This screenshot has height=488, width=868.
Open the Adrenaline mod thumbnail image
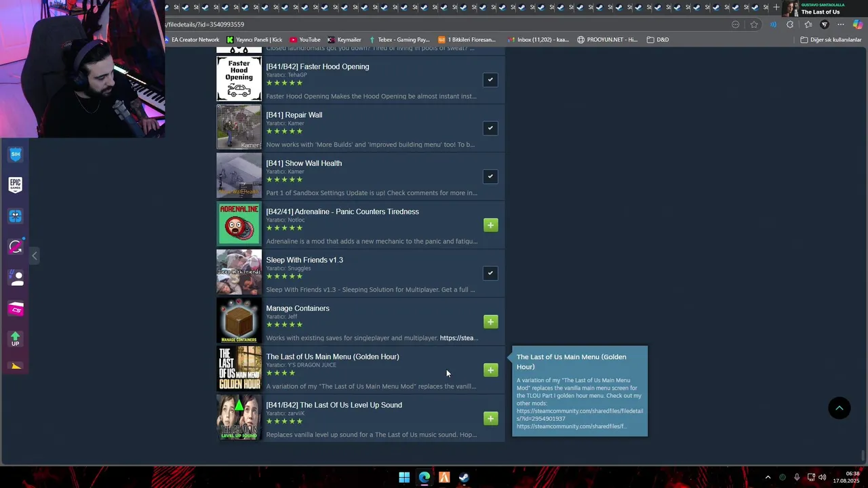pyautogui.click(x=239, y=224)
